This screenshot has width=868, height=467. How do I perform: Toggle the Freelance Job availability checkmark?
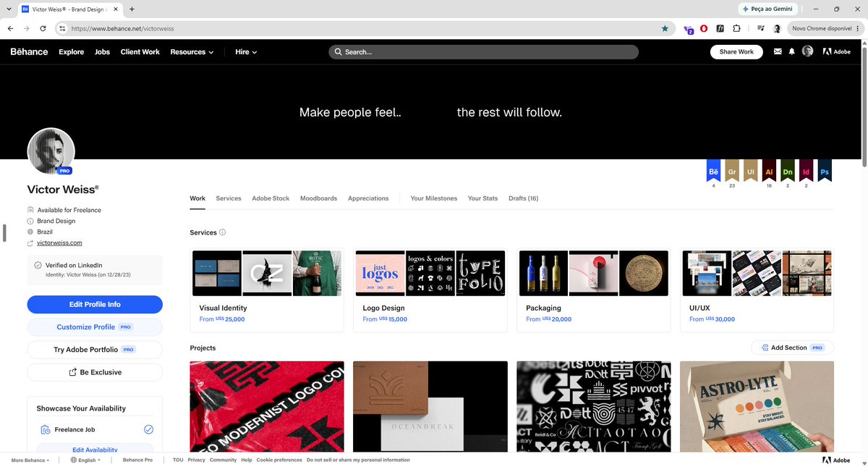tap(148, 429)
